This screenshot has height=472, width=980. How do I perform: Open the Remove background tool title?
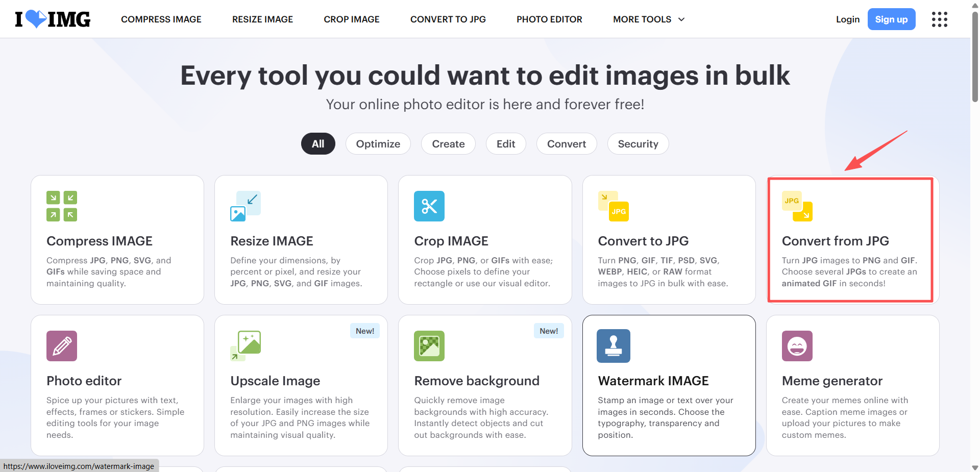click(x=476, y=381)
